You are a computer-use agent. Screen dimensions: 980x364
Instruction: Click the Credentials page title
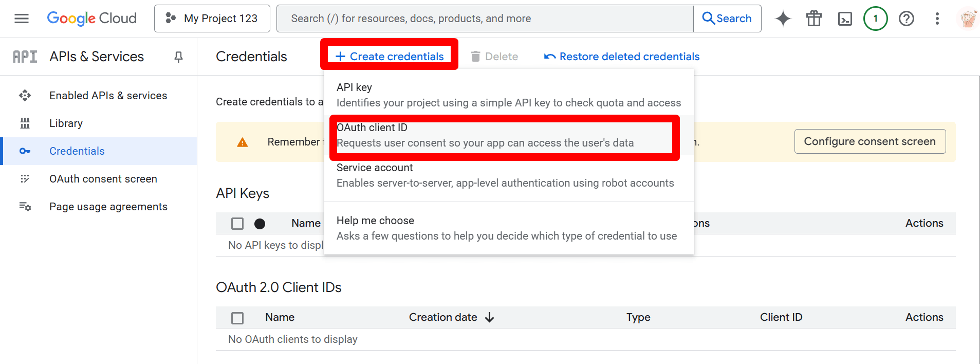(251, 57)
